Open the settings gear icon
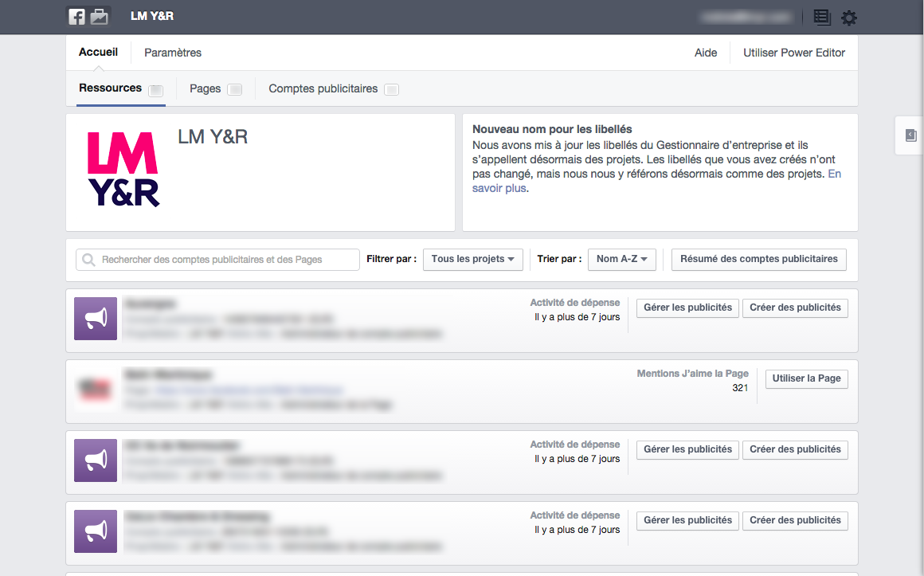 pos(848,18)
